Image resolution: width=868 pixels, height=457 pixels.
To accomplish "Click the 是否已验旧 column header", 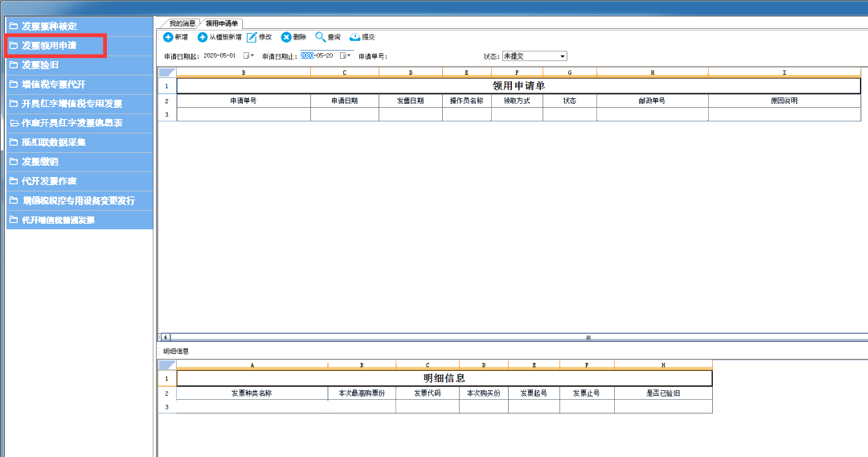I will pos(663,393).
